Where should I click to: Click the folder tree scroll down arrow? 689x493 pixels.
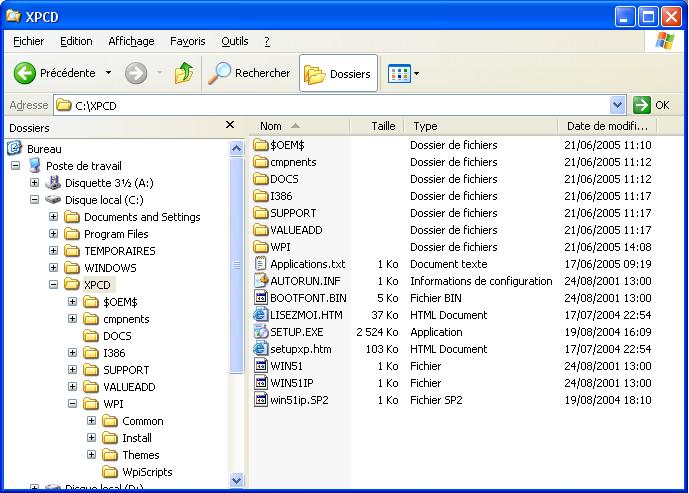236,480
